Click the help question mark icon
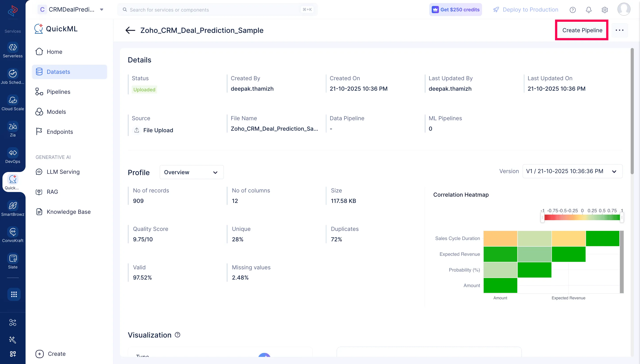 click(572, 10)
